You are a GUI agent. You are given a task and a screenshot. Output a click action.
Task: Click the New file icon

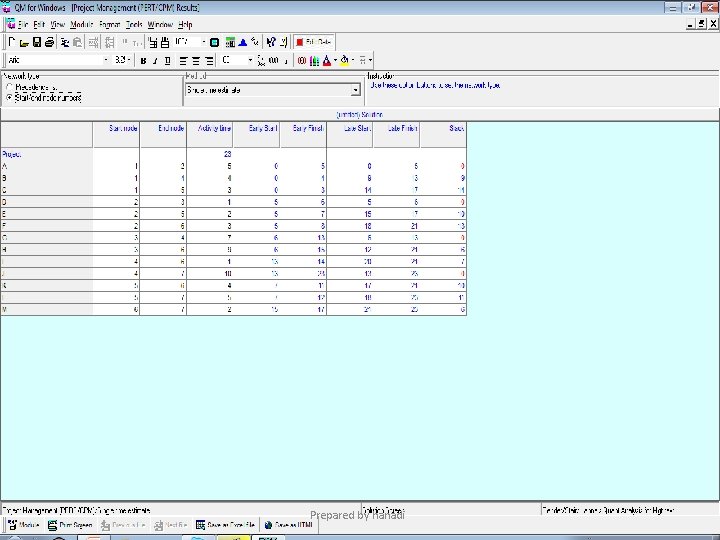click(x=12, y=42)
